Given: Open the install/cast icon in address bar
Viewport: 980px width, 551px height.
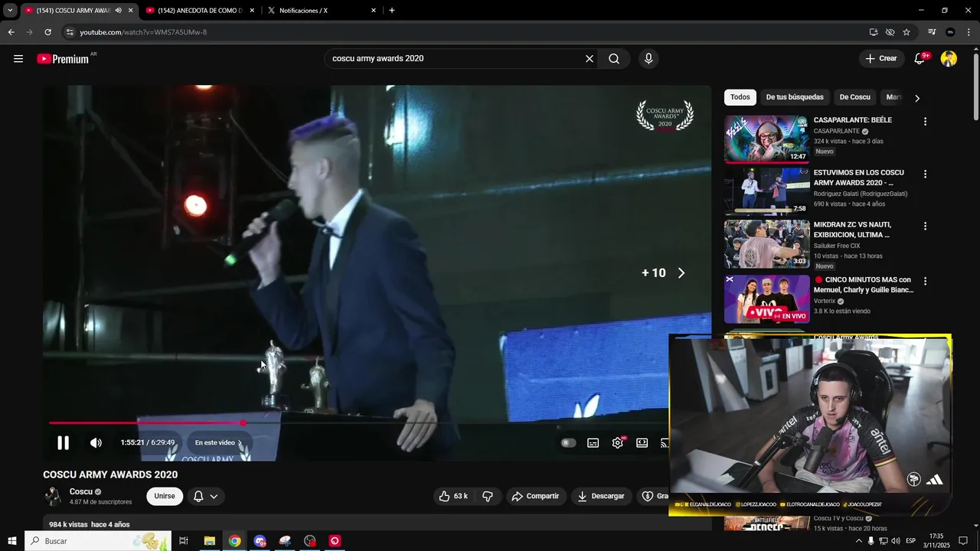Looking at the screenshot, I should click(874, 32).
